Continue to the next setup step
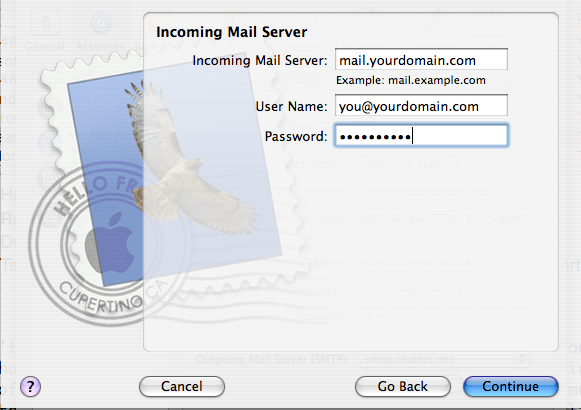 pos(511,387)
